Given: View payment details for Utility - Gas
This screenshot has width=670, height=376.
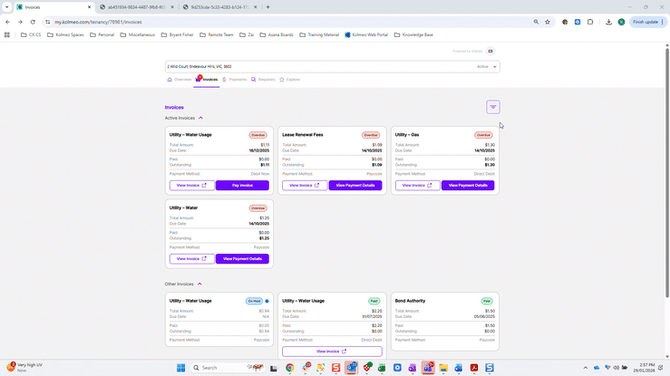Looking at the screenshot, I should click(468, 185).
